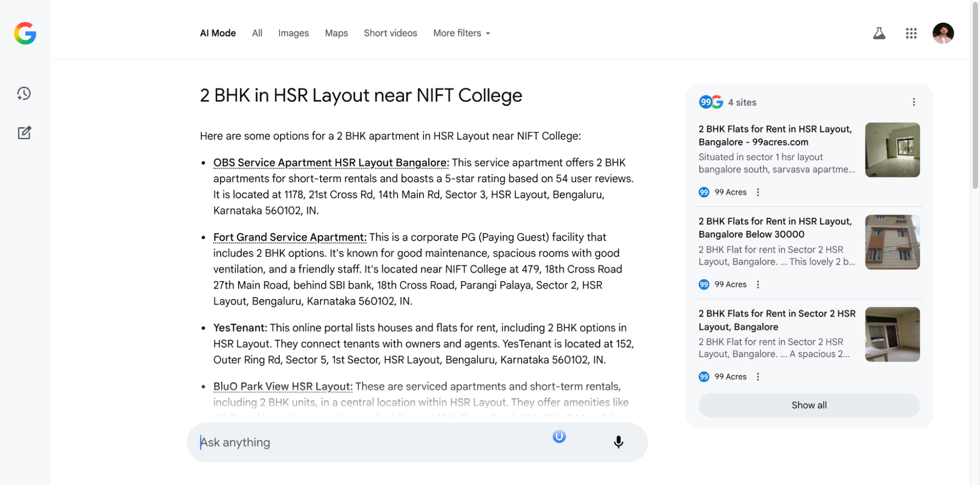Image resolution: width=980 pixels, height=485 pixels.
Task: Open the OBS Service Apartment link
Action: pyautogui.click(x=330, y=162)
